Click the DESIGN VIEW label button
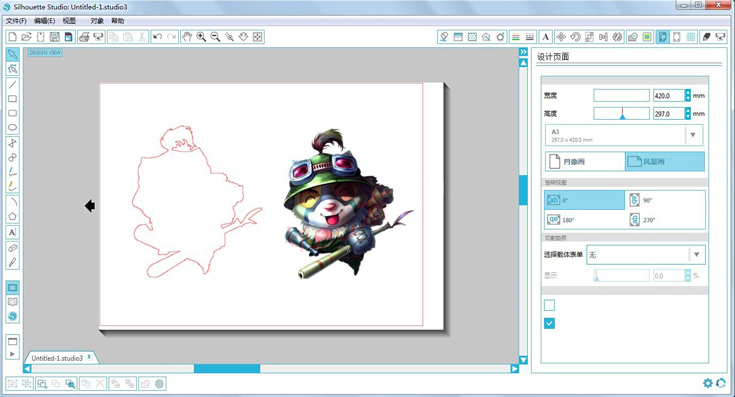This screenshot has height=397, width=735. pyautogui.click(x=45, y=52)
